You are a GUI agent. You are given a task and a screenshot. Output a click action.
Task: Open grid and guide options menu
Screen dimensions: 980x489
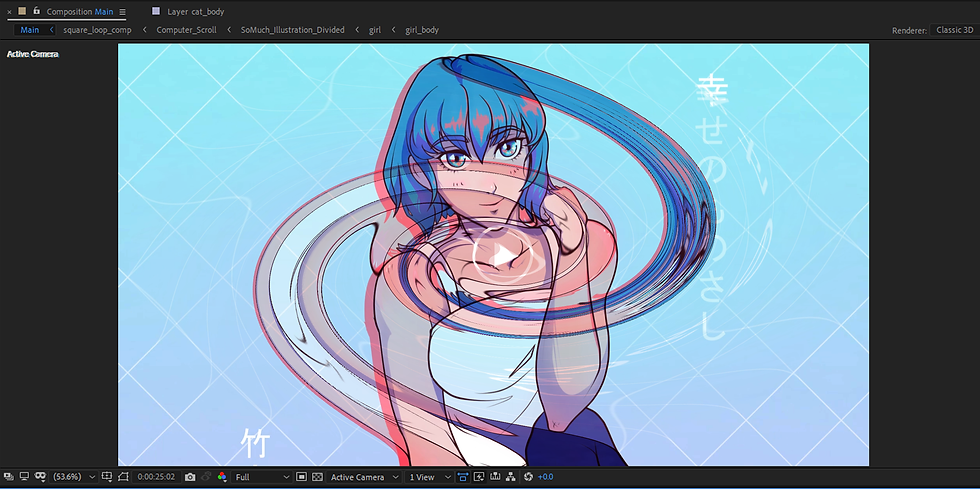pos(107,476)
